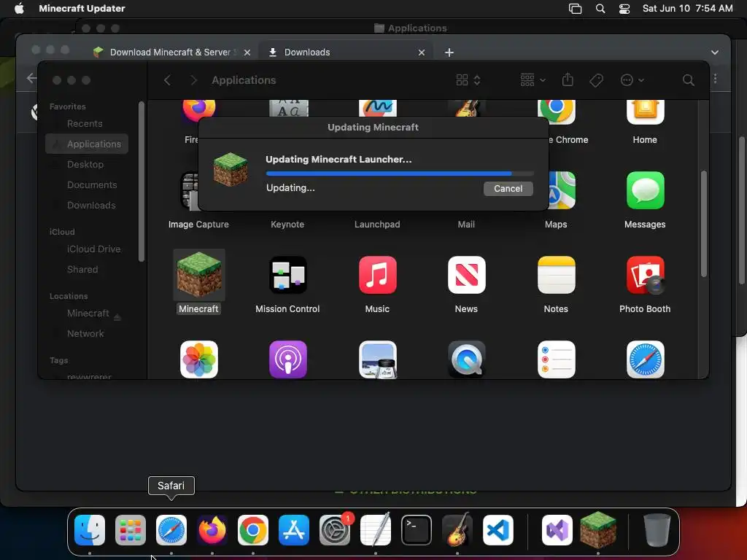This screenshot has height=560, width=747.
Task: Expand the browser tab list chevron
Action: [x=715, y=52]
